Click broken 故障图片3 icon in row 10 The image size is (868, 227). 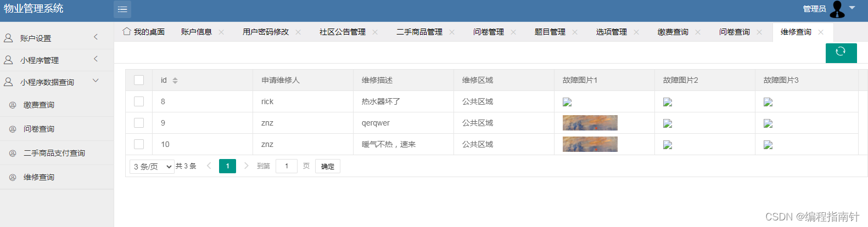point(768,145)
